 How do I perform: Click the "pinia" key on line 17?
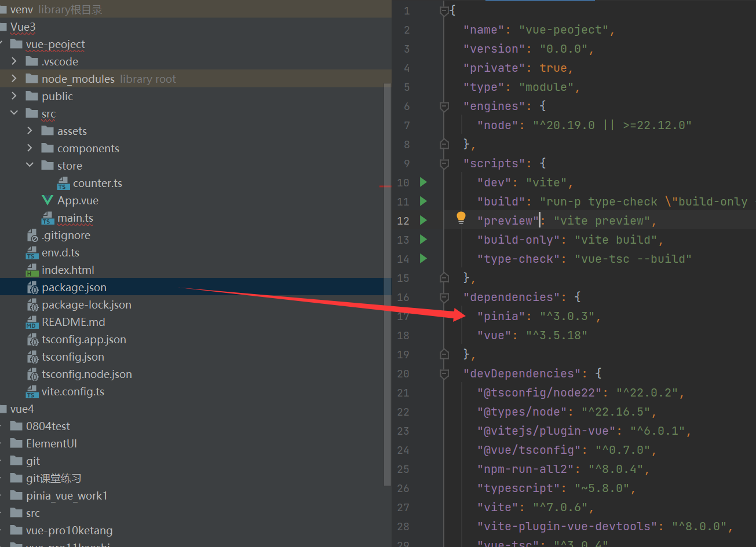click(501, 316)
